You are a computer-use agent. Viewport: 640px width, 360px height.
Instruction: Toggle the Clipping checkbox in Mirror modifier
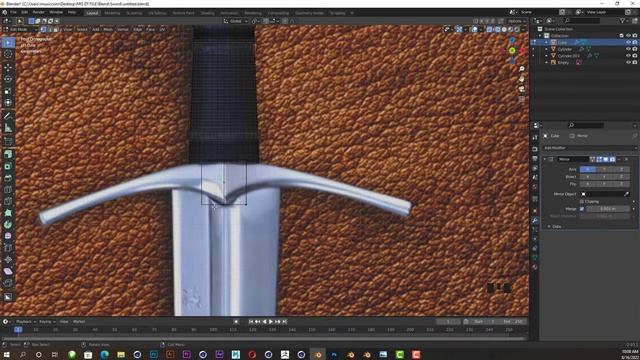point(582,201)
